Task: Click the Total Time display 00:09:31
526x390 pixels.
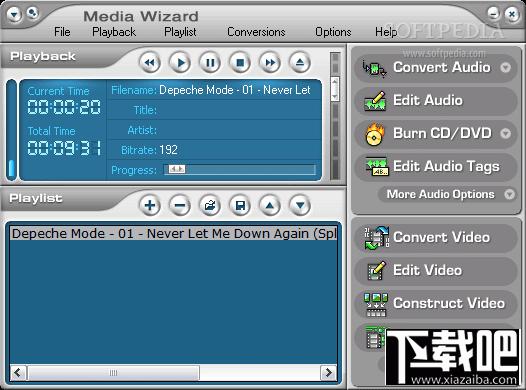Action: click(64, 148)
